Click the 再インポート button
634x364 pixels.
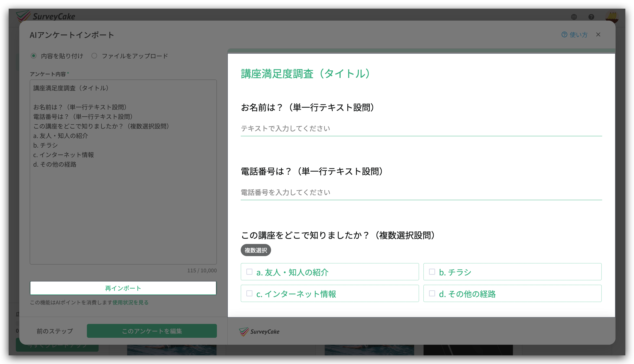(x=123, y=288)
